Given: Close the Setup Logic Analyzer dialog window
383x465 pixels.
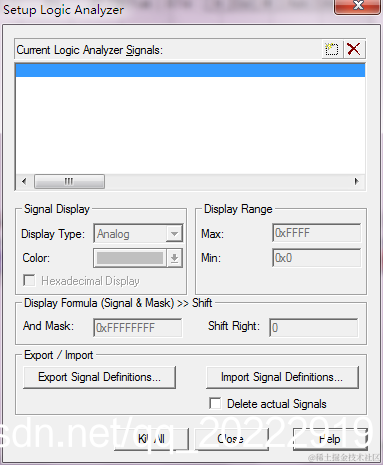Looking at the screenshot, I should (357, 6).
